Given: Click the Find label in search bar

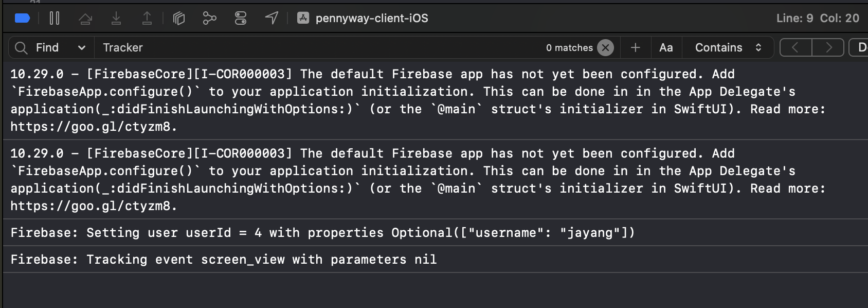Looking at the screenshot, I should 47,48.
